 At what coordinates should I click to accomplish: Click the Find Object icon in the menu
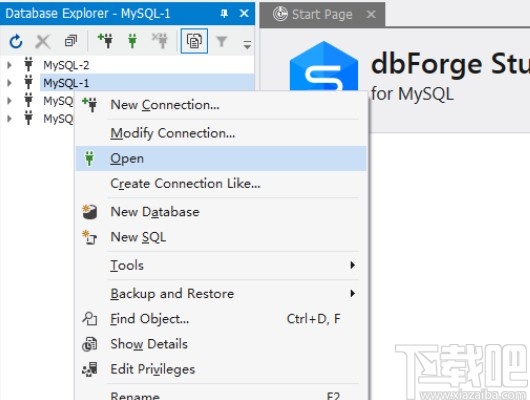pyautogui.click(x=90, y=319)
